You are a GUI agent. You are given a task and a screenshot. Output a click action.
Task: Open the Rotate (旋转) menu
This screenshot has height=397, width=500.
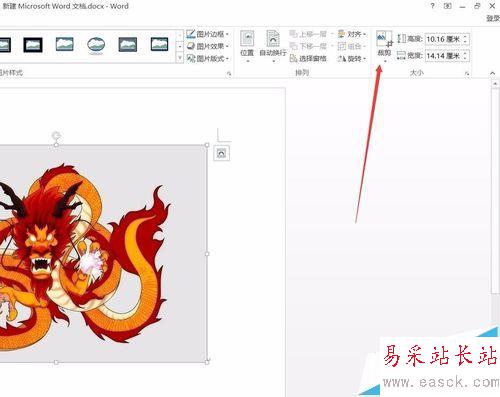pos(352,59)
